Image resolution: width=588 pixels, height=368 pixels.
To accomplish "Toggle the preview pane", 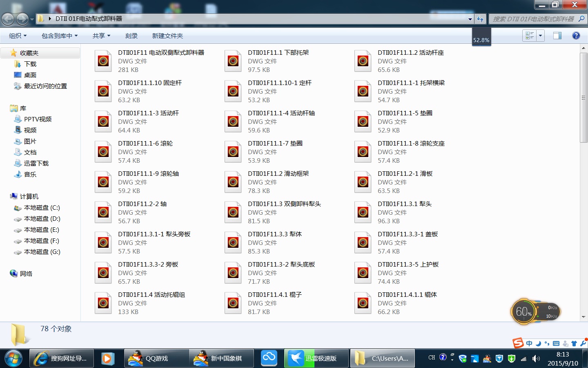I will click(x=557, y=36).
